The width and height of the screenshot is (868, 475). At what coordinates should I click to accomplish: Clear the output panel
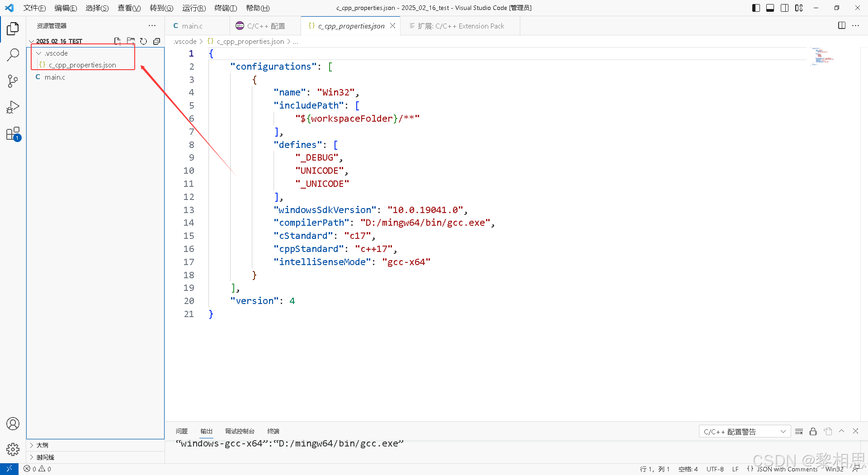[799, 432]
